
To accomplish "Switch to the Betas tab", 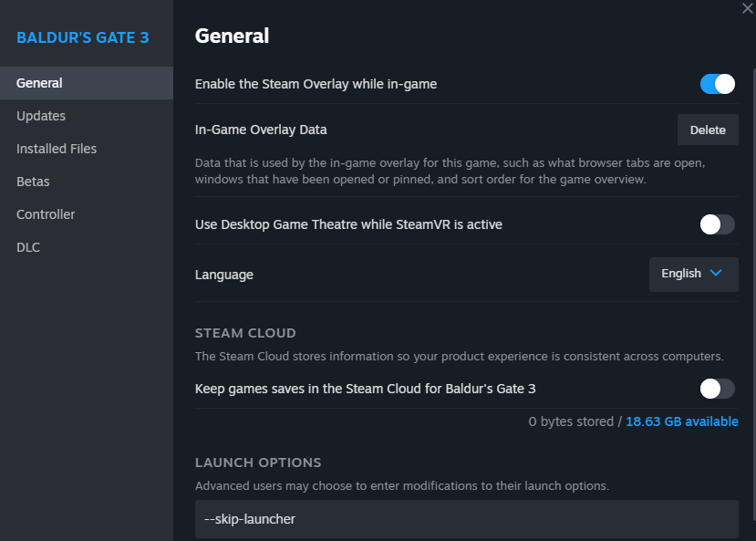I will (33, 182).
